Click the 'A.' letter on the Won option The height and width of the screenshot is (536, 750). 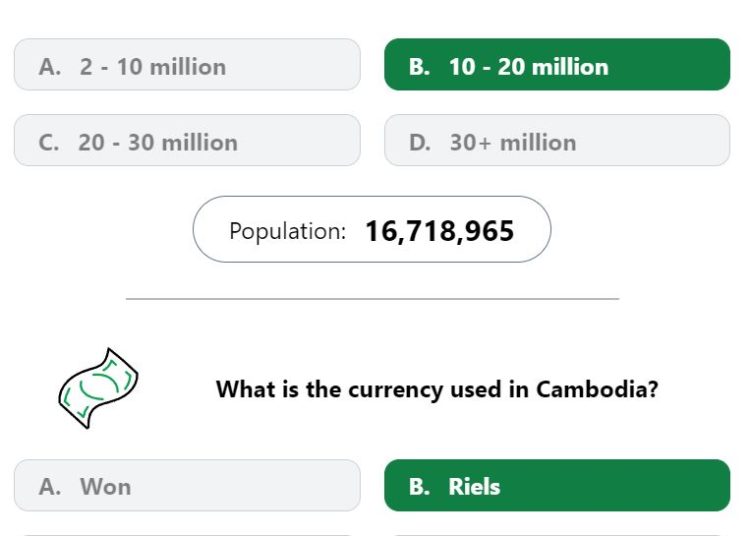coord(50,487)
